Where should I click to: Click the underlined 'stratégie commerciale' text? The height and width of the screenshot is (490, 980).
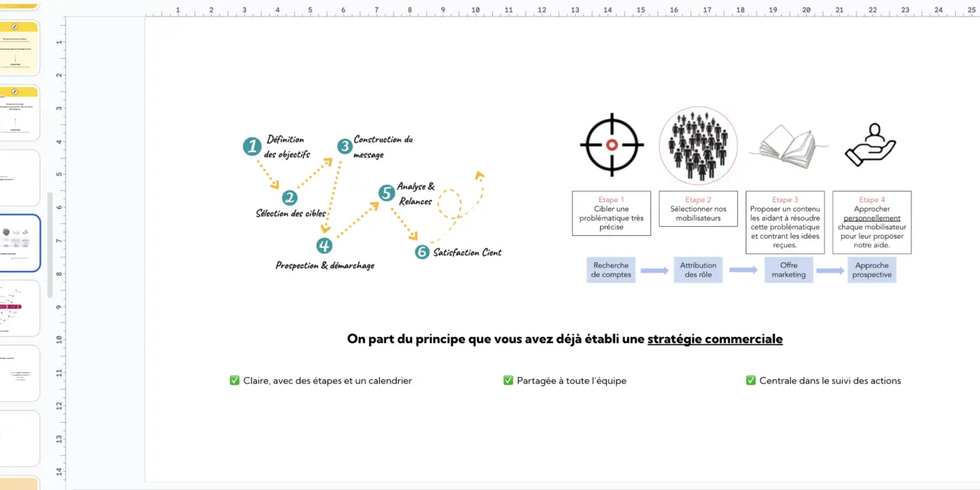(x=715, y=339)
